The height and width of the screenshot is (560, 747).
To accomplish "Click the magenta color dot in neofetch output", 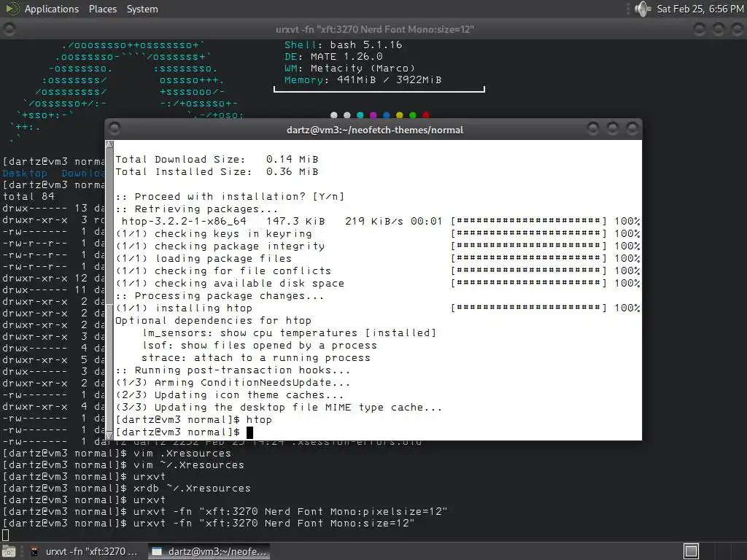I will (x=373, y=115).
